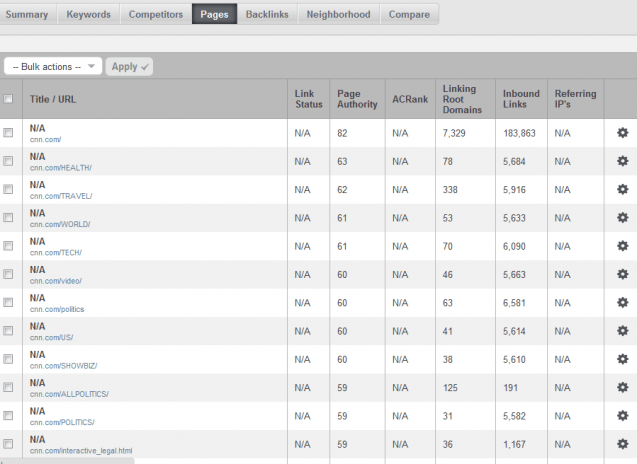
Task: Check the box for interactive_legal.html row
Action: [x=8, y=444]
